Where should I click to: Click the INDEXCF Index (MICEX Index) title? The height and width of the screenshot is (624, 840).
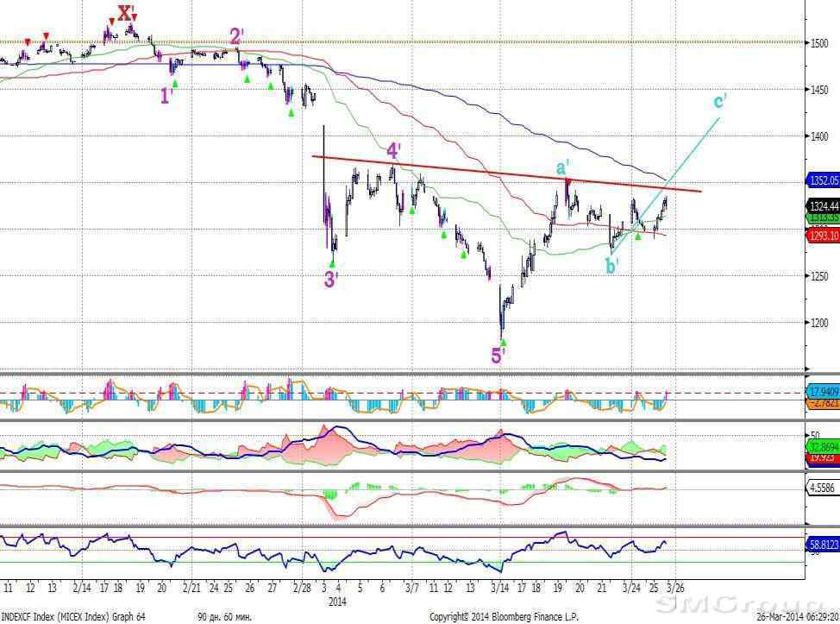(73, 617)
